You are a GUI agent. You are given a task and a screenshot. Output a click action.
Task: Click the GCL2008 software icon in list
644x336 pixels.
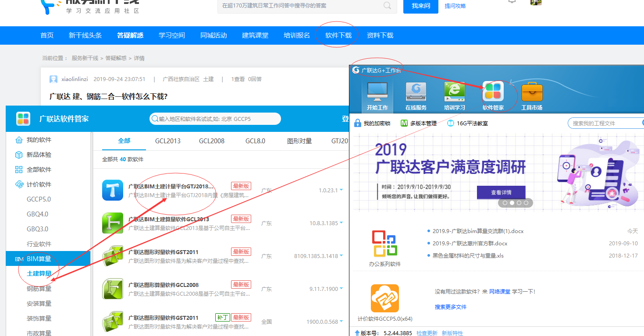[x=113, y=289]
